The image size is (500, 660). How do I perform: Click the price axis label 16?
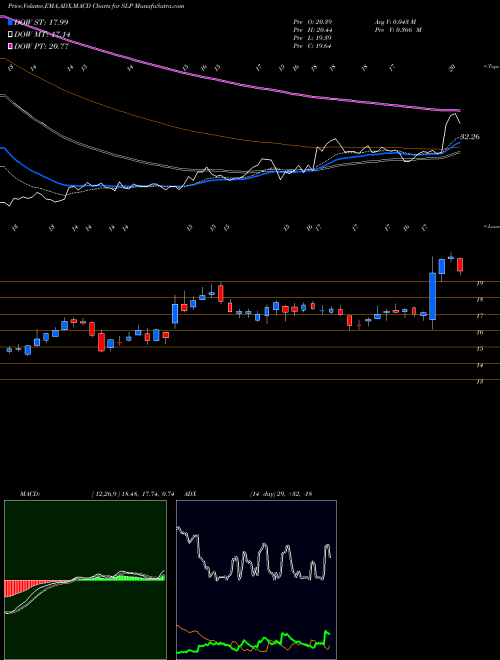tap(479, 333)
